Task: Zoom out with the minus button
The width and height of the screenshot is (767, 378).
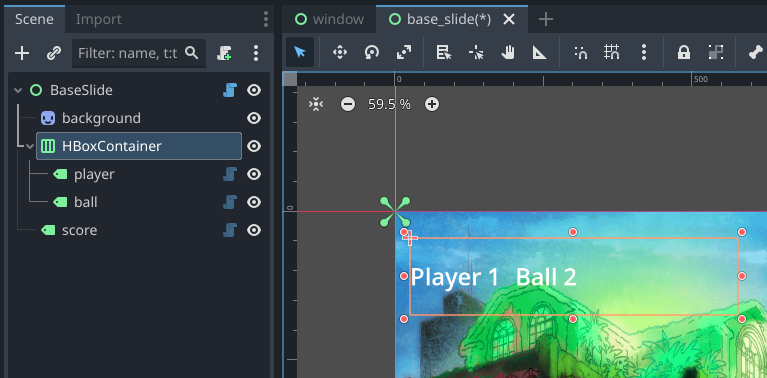Action: tap(348, 104)
